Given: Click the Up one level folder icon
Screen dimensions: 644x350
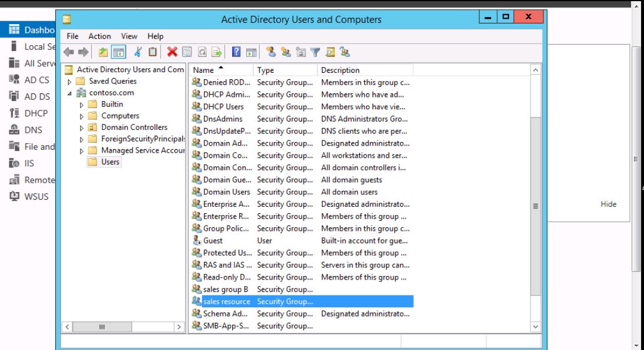Looking at the screenshot, I should (103, 52).
